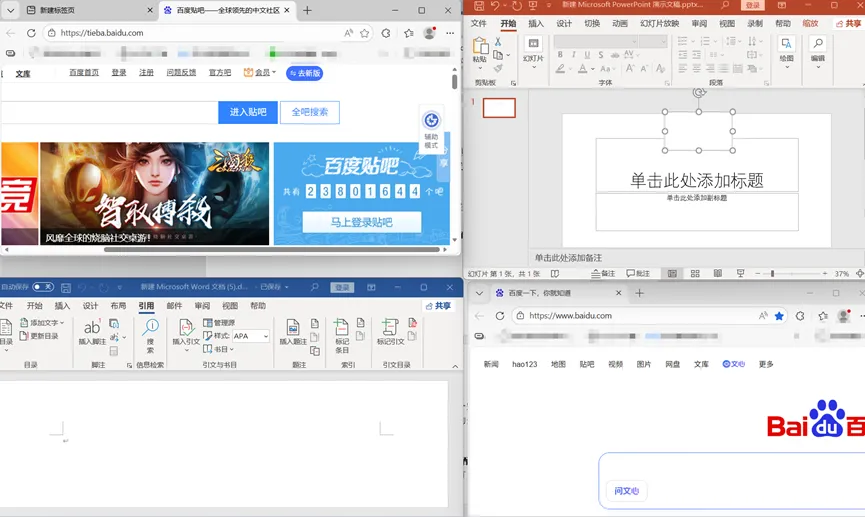Click the 马上登录贴吧 button

(361, 222)
